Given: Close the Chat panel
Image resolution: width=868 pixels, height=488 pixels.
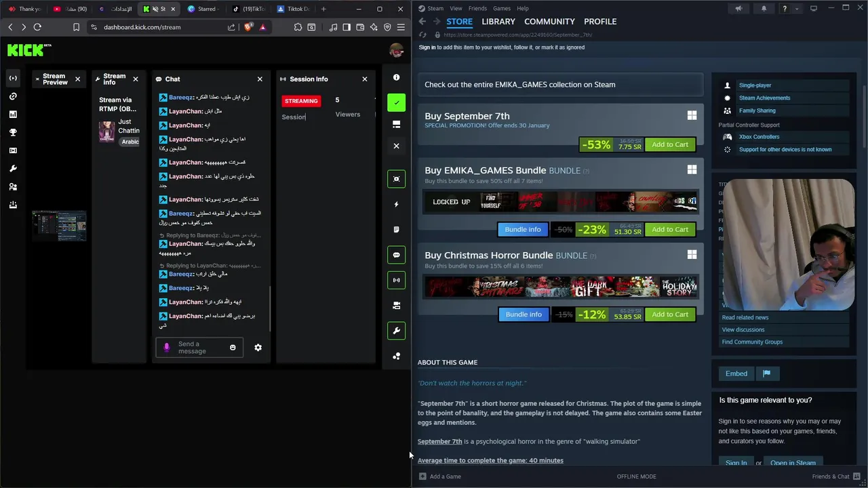Looking at the screenshot, I should [x=260, y=79].
